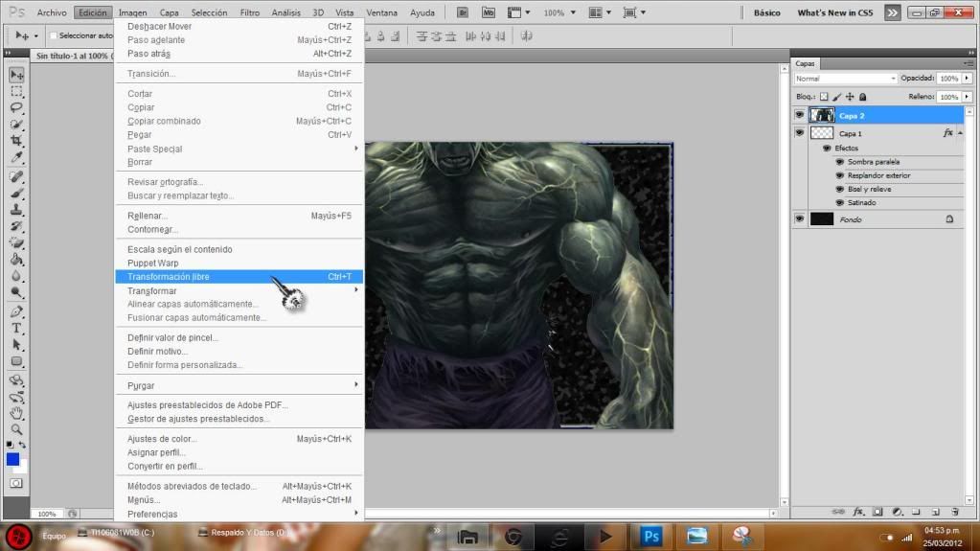
Task: Select the Quick Selection tool
Action: pos(17,125)
